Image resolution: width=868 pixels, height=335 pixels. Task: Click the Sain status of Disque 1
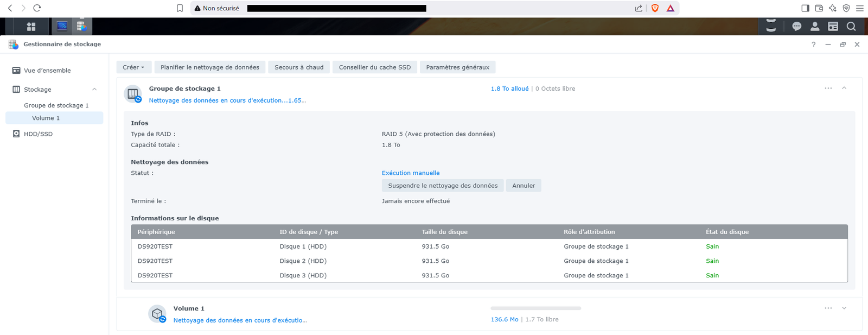712,246
